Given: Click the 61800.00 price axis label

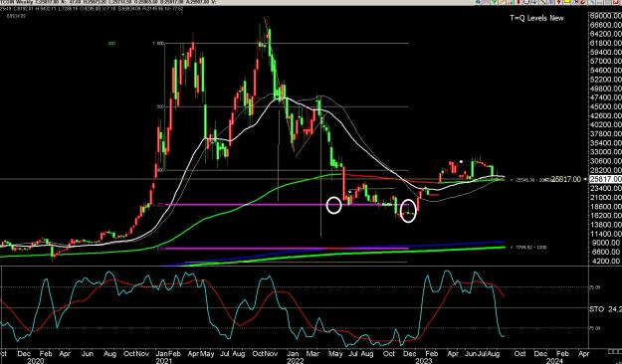Looking at the screenshot, I should click(x=606, y=43).
